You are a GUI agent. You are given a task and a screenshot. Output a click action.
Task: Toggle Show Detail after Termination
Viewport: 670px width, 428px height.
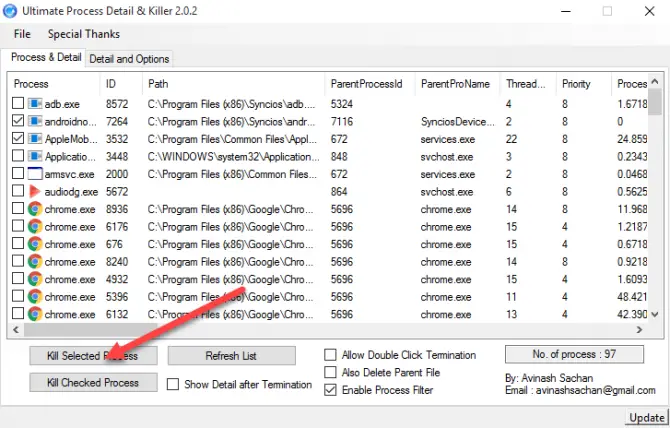coord(173,384)
